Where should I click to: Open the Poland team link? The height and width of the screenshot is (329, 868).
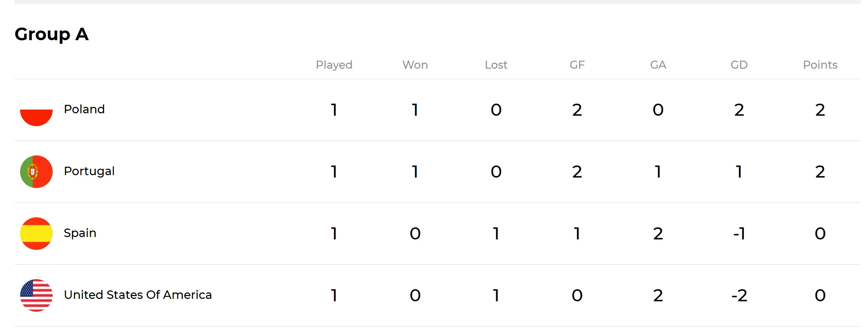coord(84,109)
